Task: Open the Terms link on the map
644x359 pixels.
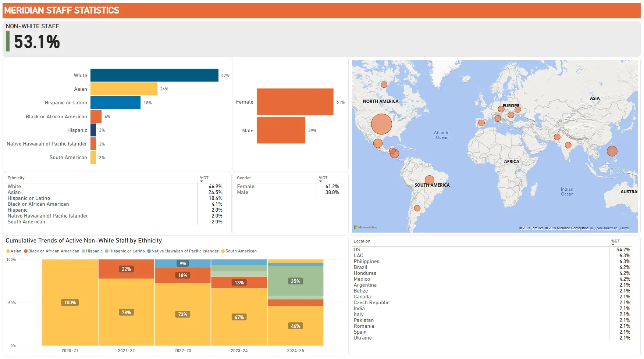Action: tap(624, 228)
